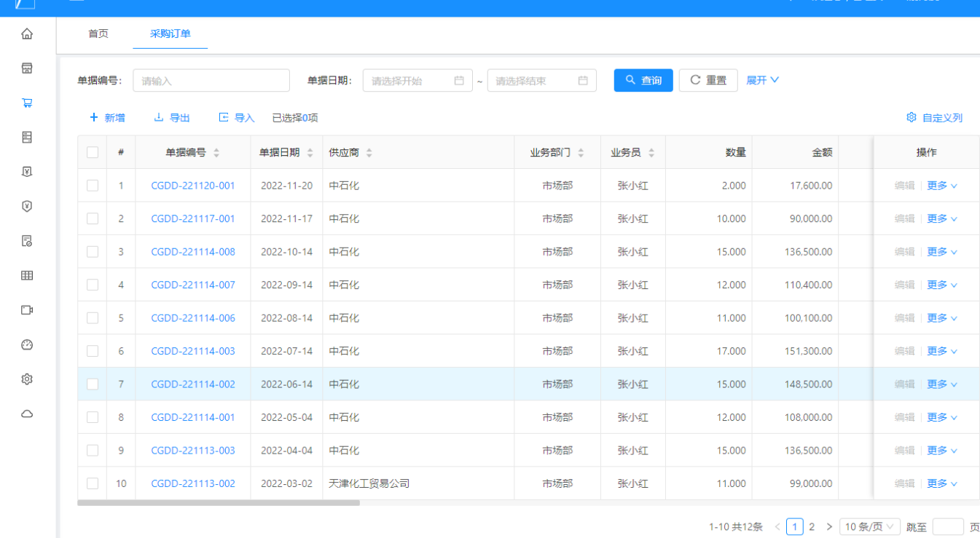Expand the 展开 filter options
This screenshot has height=538, width=980.
[x=763, y=80]
